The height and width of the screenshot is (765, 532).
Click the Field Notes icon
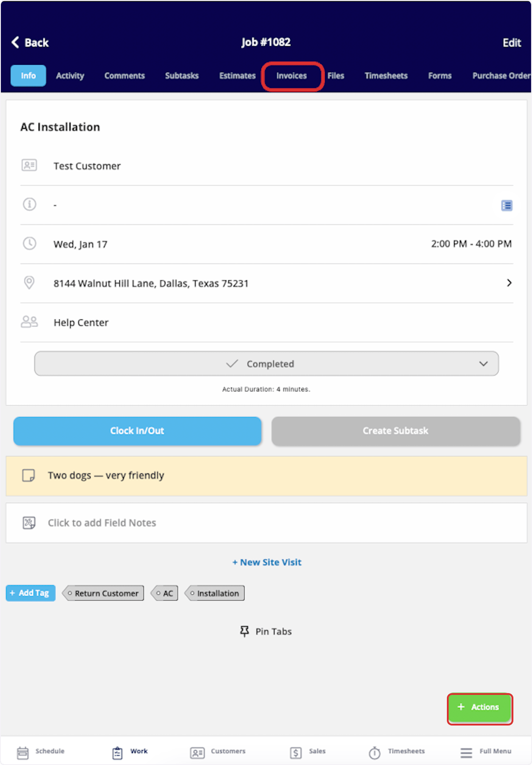pyautogui.click(x=29, y=523)
